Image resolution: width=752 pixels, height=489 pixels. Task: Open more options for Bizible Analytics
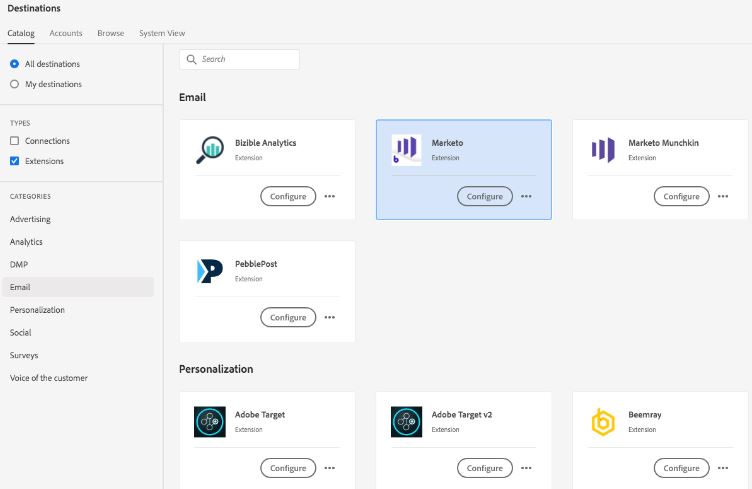(x=329, y=196)
